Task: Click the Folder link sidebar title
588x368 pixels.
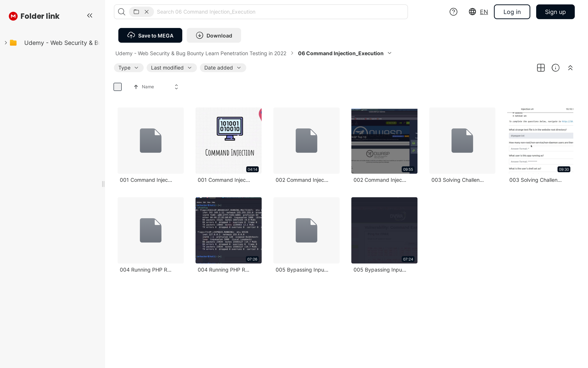Action: click(x=40, y=16)
